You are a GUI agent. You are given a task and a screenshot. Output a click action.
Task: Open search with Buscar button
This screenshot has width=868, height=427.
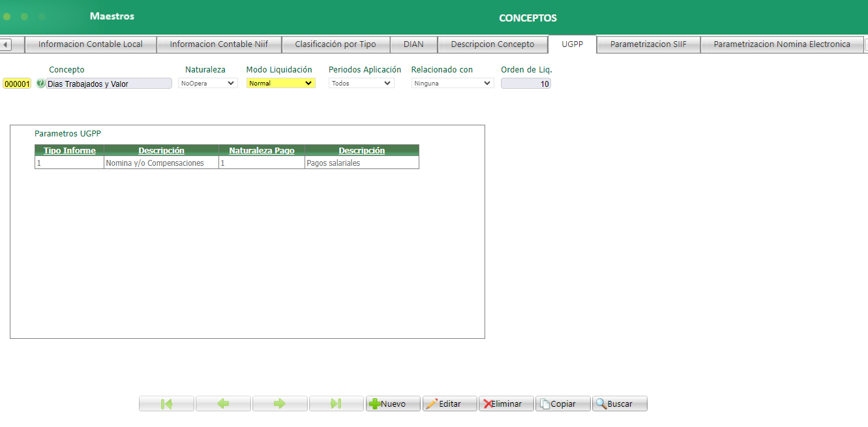tap(620, 403)
